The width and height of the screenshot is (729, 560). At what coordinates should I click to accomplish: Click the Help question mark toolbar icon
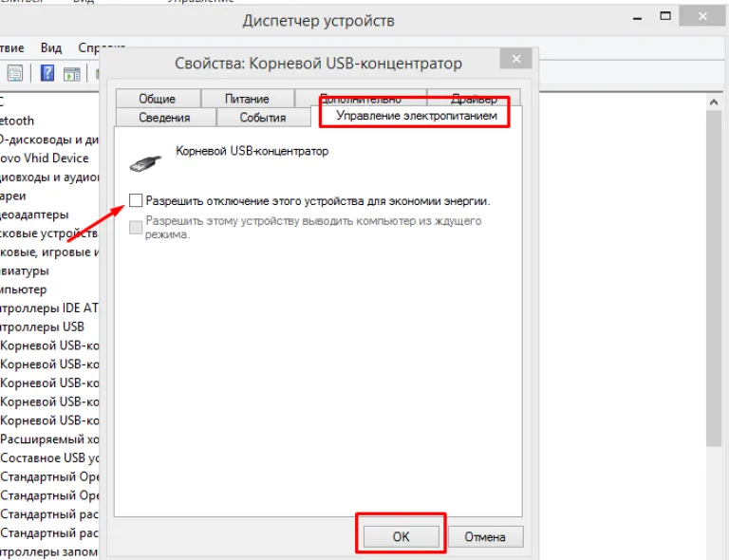pyautogui.click(x=47, y=73)
